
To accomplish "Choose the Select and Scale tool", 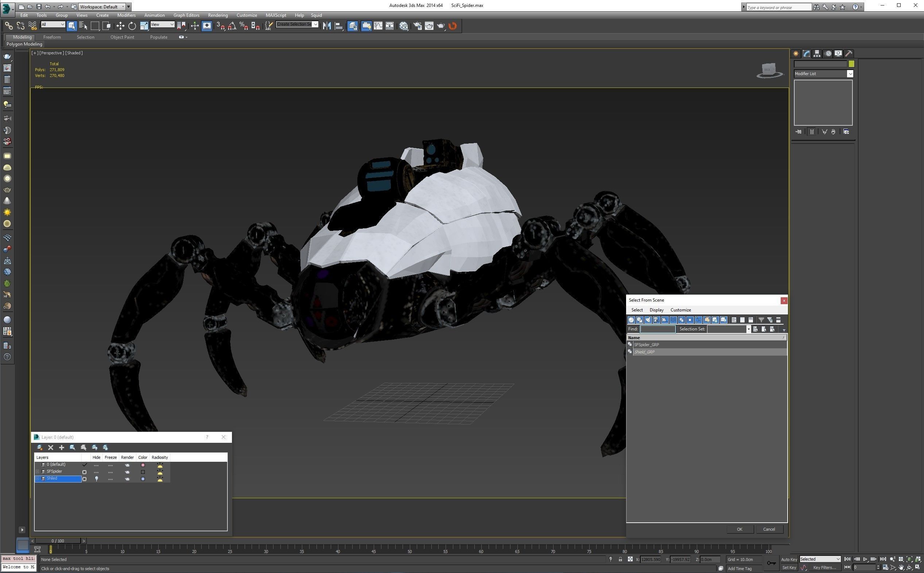I will (144, 26).
